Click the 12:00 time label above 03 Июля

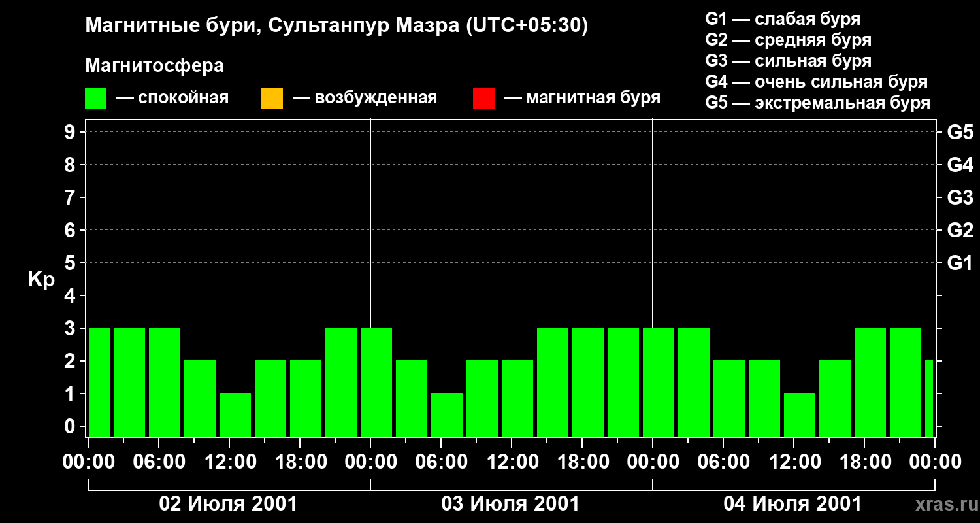click(x=512, y=462)
